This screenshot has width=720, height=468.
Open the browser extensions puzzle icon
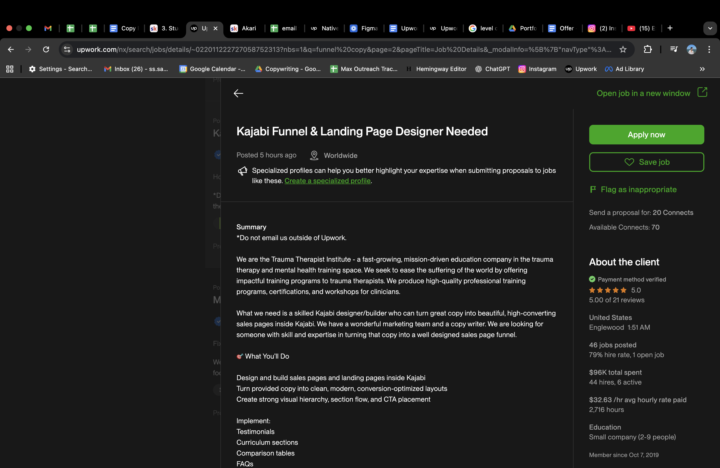tap(648, 49)
